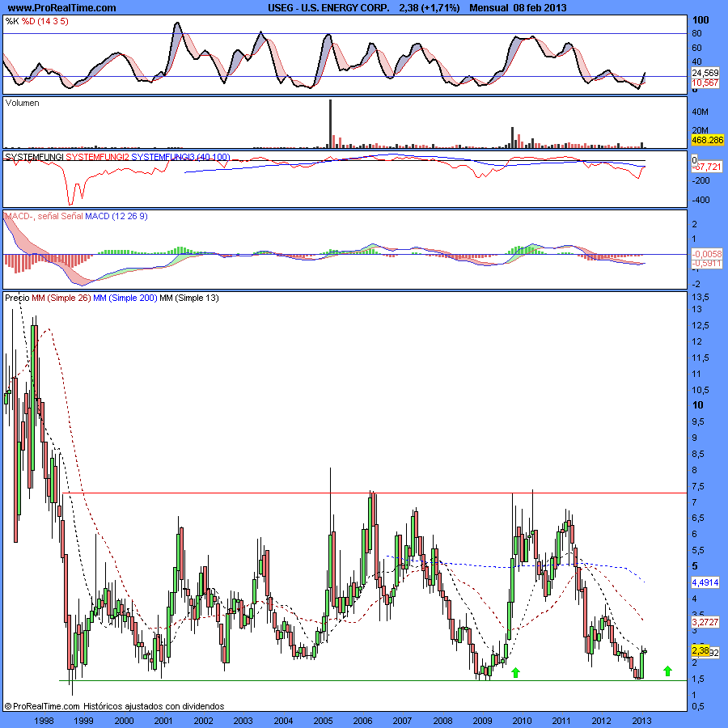Click the -400 indicator axis label
The width and height of the screenshot is (728, 728).
[x=700, y=200]
